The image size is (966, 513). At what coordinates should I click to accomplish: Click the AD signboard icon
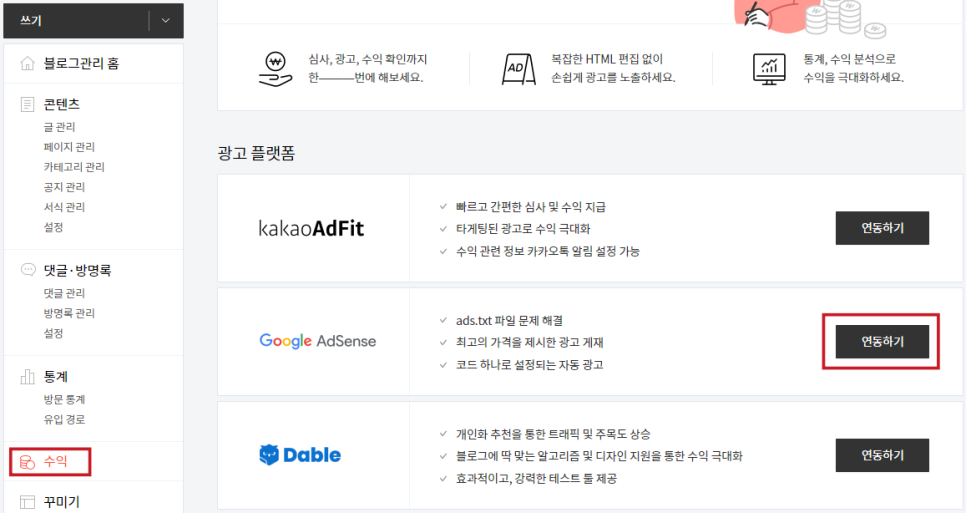tap(519, 68)
